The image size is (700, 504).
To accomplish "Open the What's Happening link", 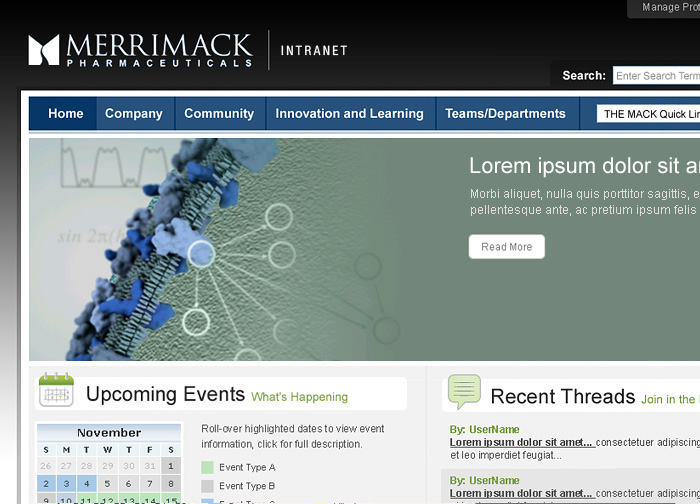I will 300,397.
